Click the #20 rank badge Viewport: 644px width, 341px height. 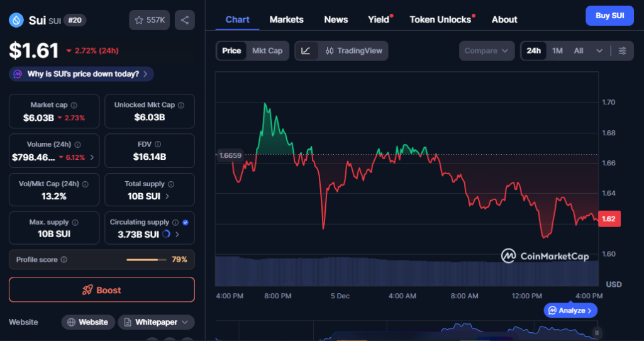click(x=75, y=20)
